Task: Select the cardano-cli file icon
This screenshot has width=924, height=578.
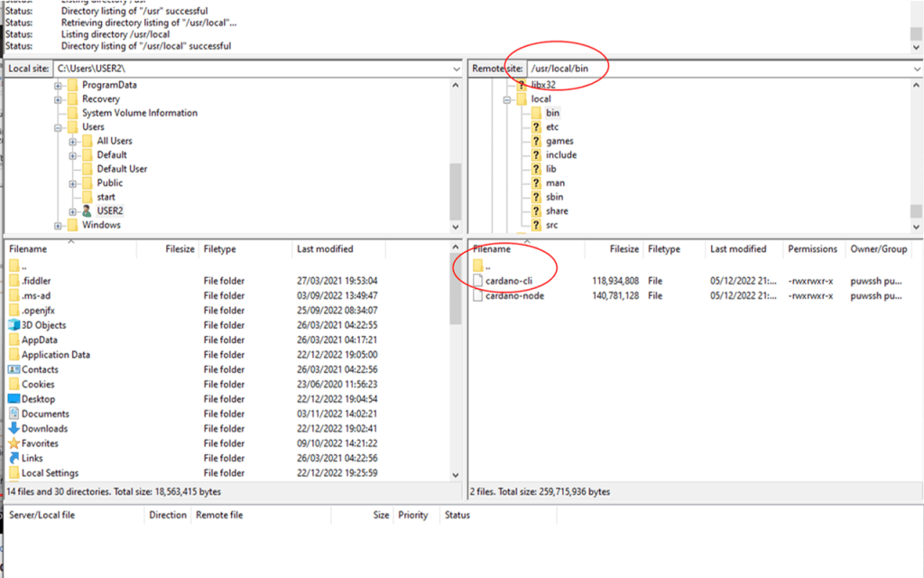Action: click(x=477, y=281)
